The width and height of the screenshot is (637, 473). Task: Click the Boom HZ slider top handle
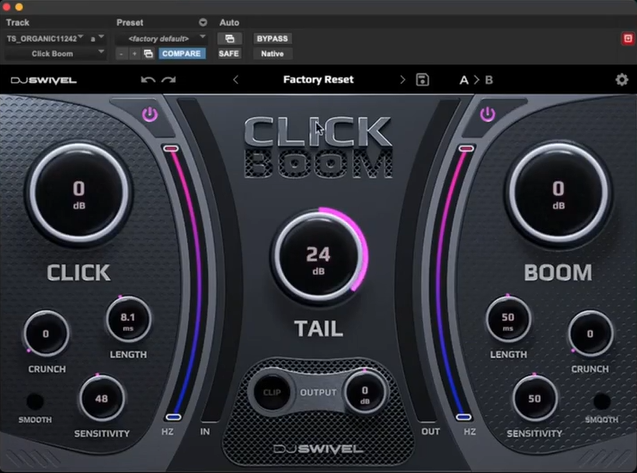click(466, 149)
